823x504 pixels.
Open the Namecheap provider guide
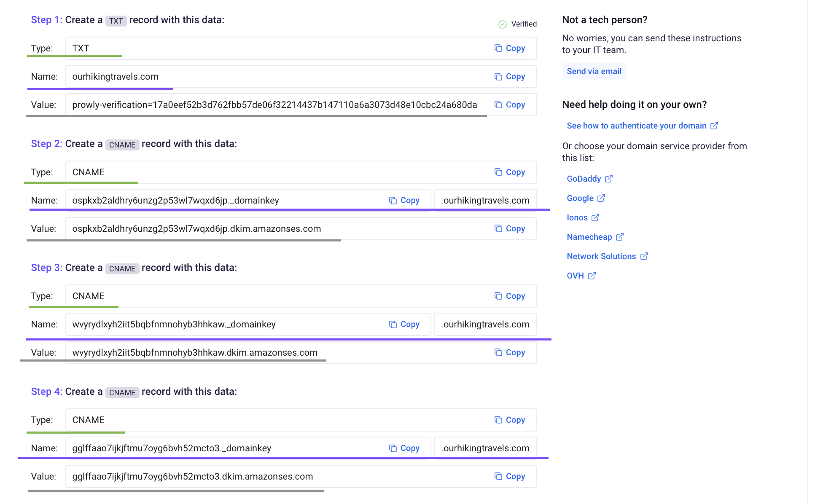(595, 237)
